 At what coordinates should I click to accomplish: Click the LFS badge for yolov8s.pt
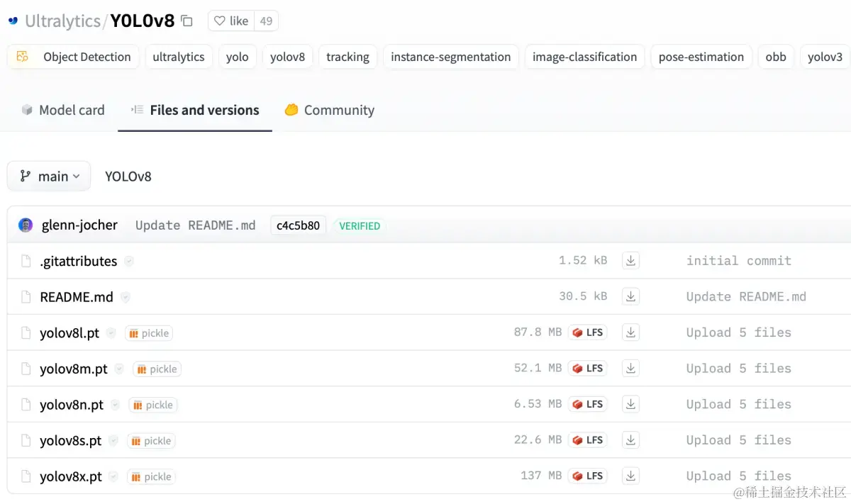(x=587, y=440)
